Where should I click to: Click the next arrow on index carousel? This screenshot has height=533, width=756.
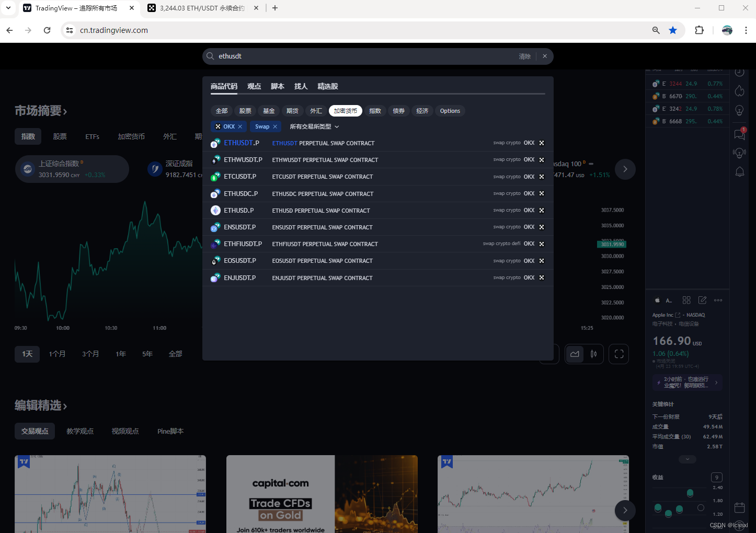point(625,169)
